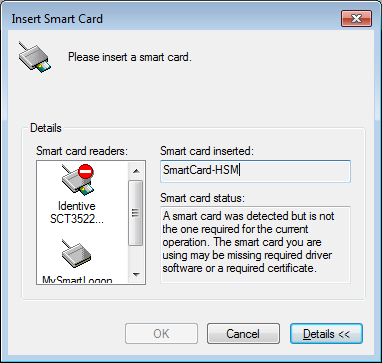Click the "Smart card status:" label
The image size is (382, 363).
click(202, 198)
